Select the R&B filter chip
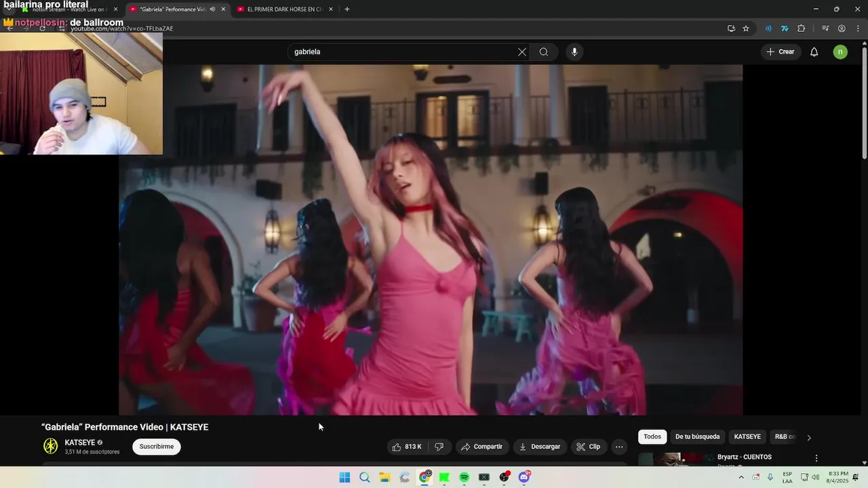Image resolution: width=868 pixels, height=488 pixels. [785, 437]
